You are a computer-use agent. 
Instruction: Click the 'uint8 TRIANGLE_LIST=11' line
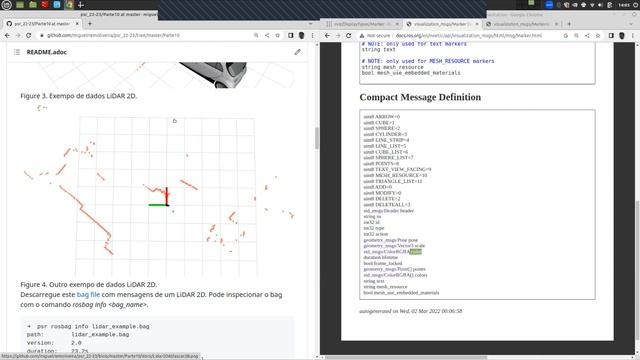(393, 181)
